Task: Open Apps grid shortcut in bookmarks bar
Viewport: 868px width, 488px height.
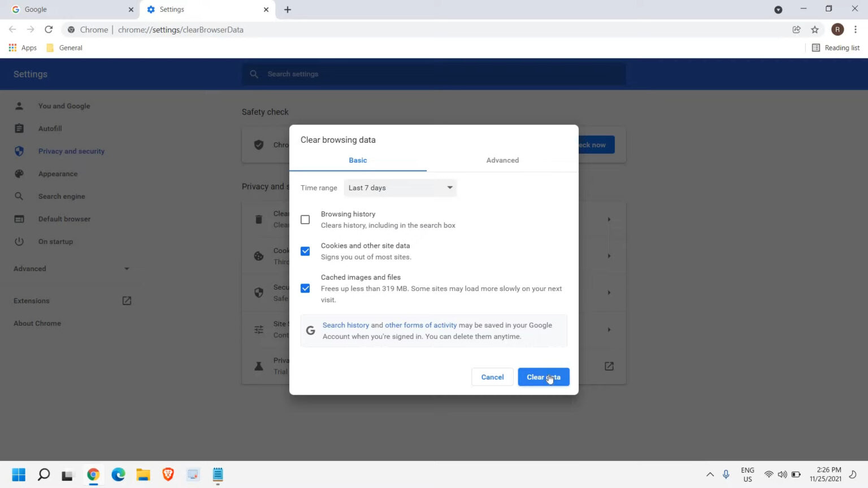Action: point(23,48)
